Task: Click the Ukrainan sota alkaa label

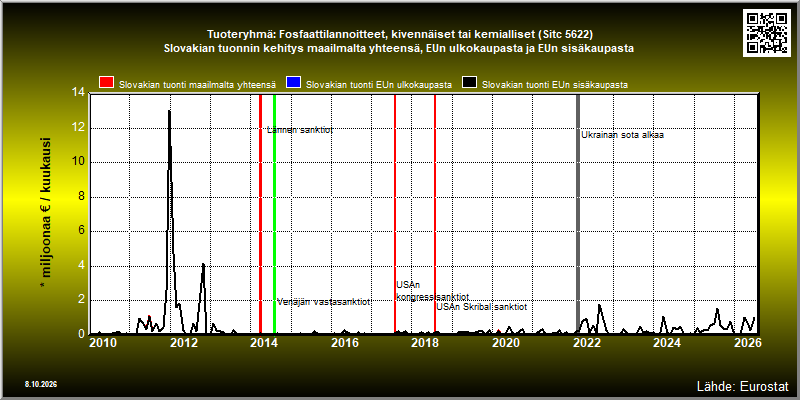Action: (622, 135)
